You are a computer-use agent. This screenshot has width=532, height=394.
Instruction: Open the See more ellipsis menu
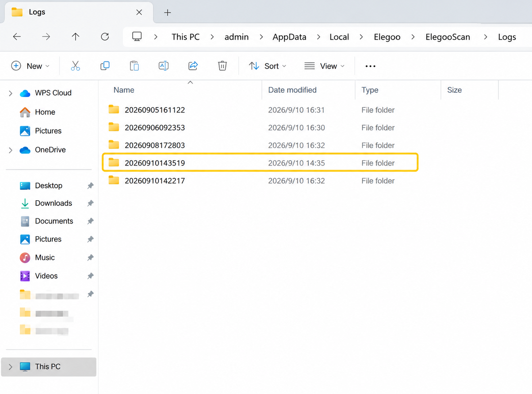click(x=370, y=66)
